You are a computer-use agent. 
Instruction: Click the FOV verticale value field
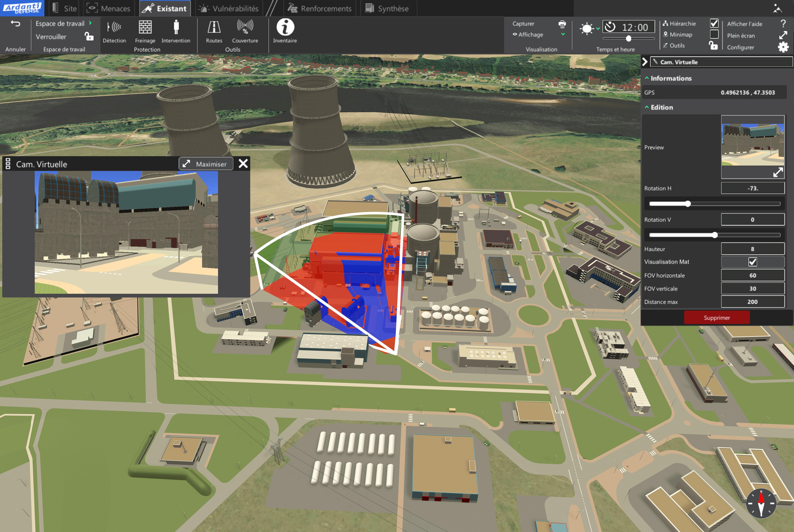753,289
